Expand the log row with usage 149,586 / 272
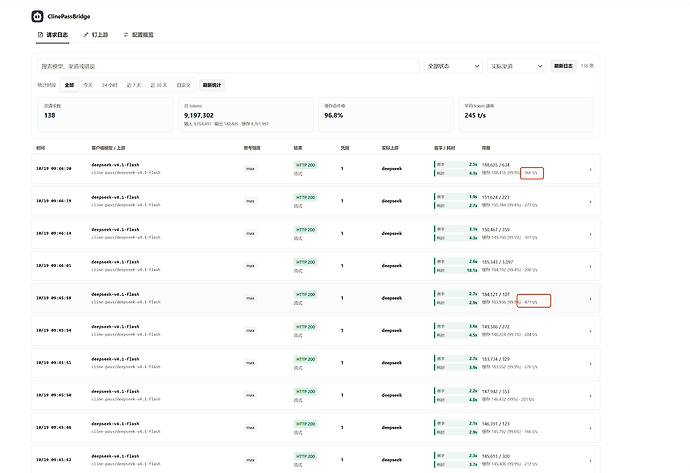Viewport: 690px width, 473px height. [x=590, y=331]
